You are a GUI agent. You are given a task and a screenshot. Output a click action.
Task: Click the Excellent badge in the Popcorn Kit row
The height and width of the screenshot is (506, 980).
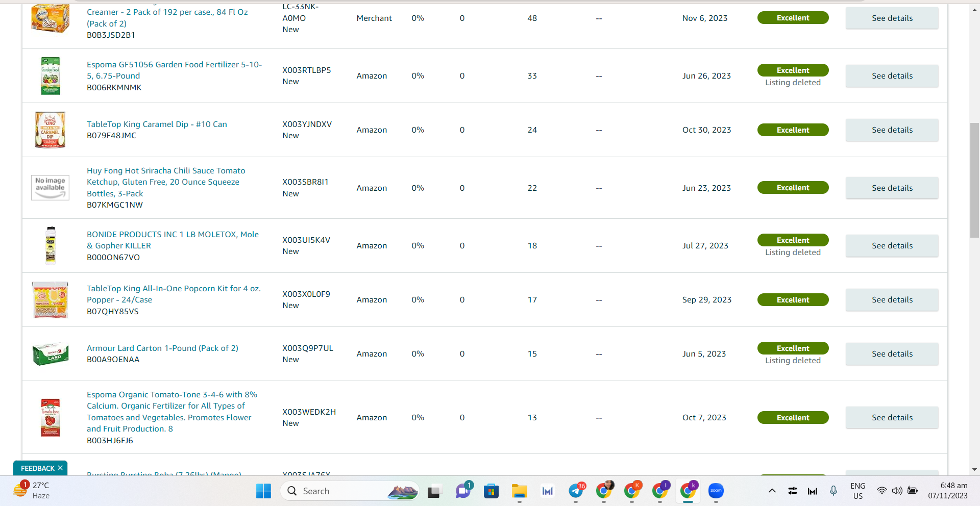click(x=793, y=300)
